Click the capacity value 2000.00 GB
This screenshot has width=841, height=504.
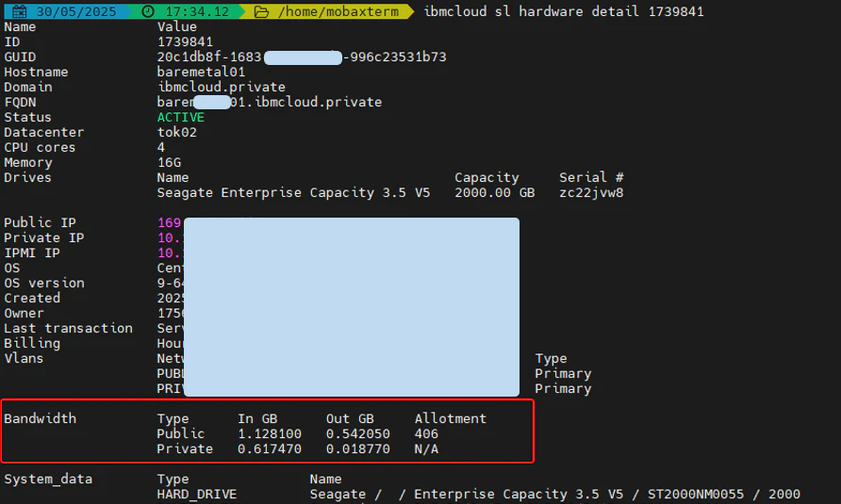coord(495,192)
